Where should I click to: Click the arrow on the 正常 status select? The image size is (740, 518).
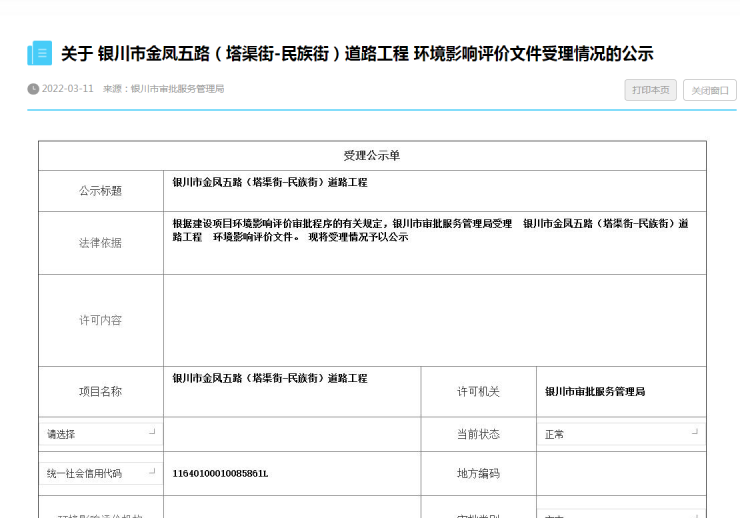point(694,432)
